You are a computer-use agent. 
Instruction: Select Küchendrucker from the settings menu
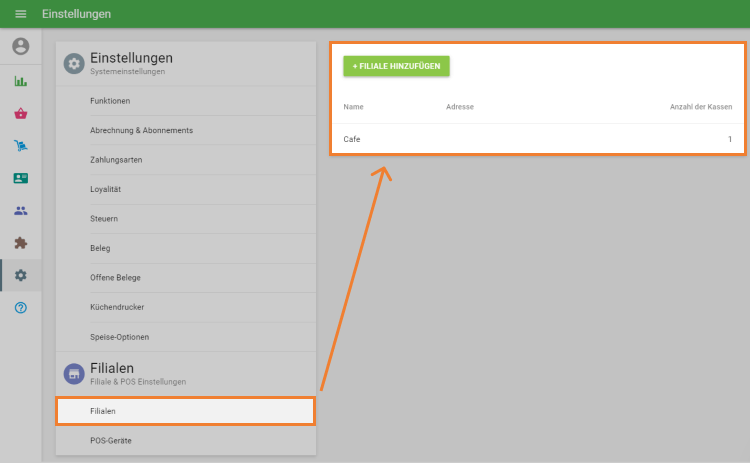(x=117, y=307)
